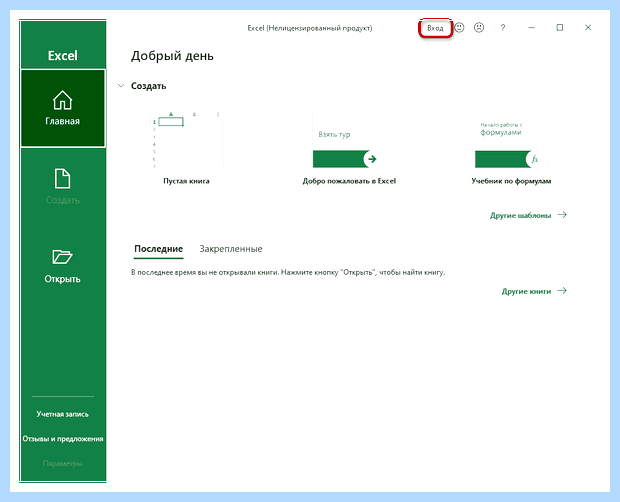Minimize the Excel window
The image size is (620, 502).
pyautogui.click(x=531, y=28)
